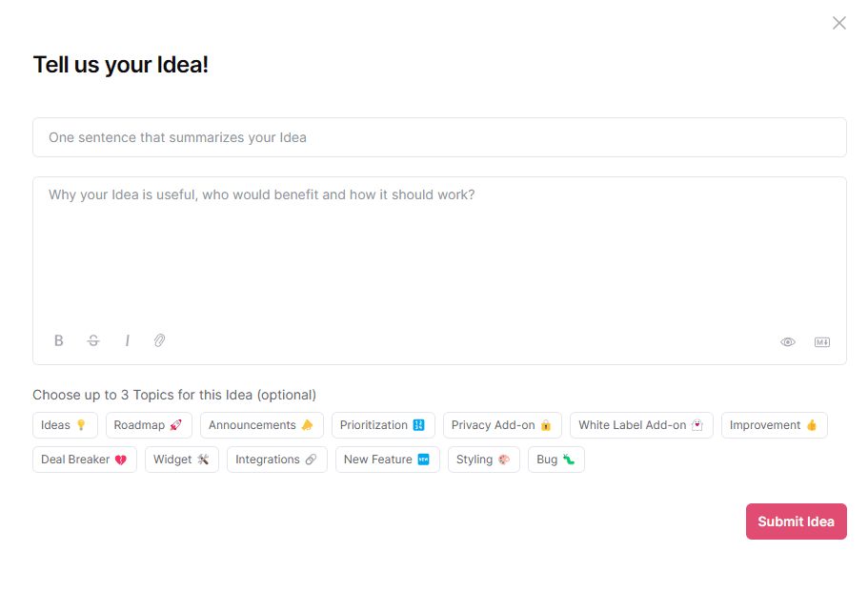
Task: Open the markdown preview with the eye icon
Action: pyautogui.click(x=788, y=341)
